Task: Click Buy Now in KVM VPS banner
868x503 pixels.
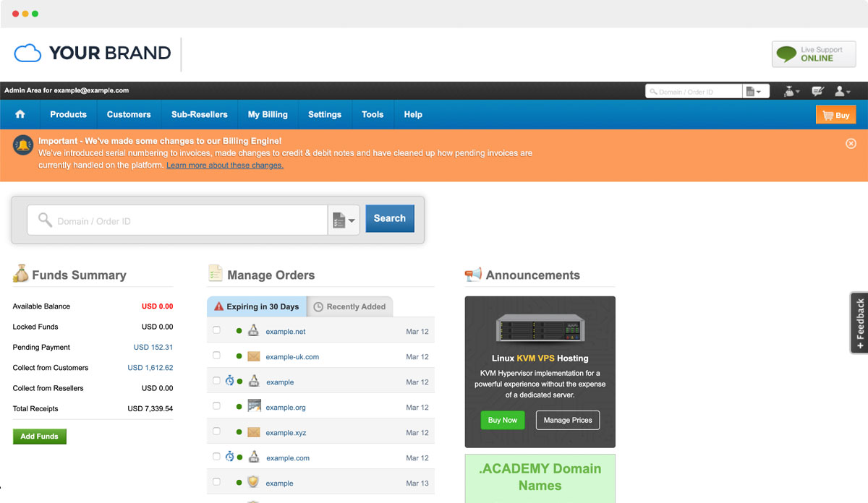Action: (503, 420)
